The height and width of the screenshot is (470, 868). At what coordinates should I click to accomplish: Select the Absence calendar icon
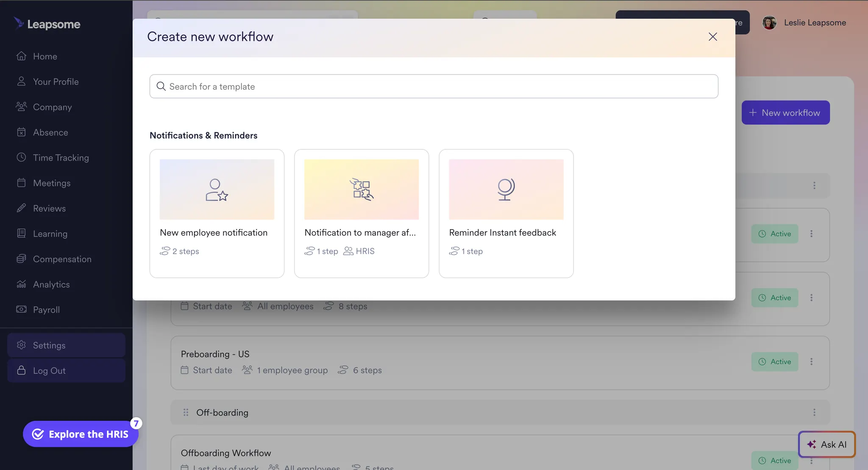21,132
